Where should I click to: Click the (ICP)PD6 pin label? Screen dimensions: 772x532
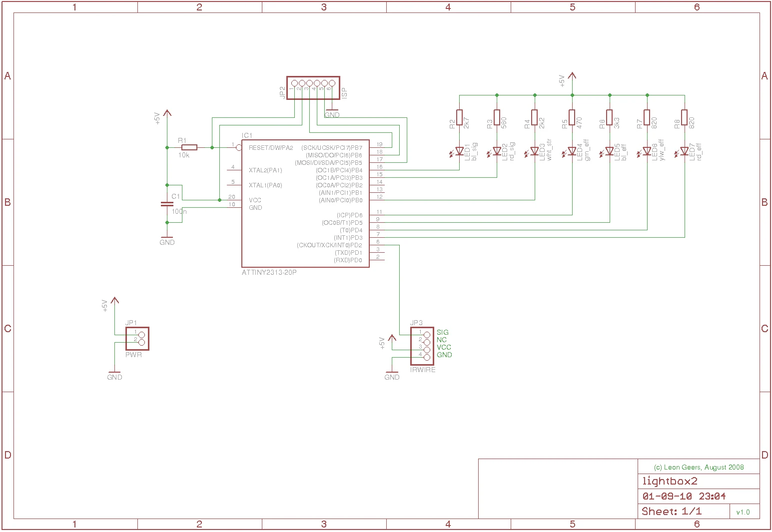349,215
